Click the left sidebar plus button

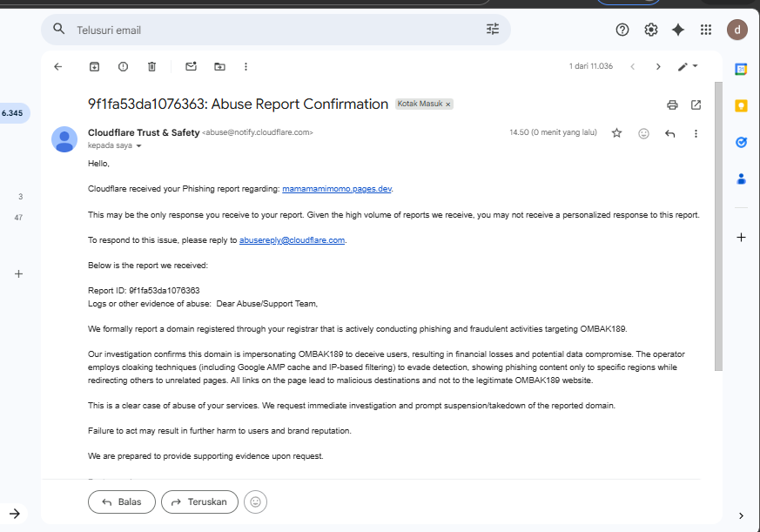(18, 274)
